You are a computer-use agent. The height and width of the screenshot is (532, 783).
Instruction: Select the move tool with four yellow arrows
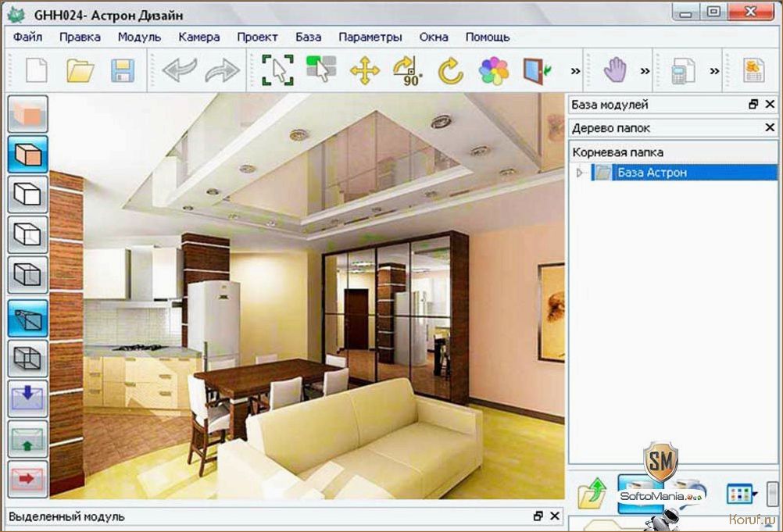[x=364, y=71]
